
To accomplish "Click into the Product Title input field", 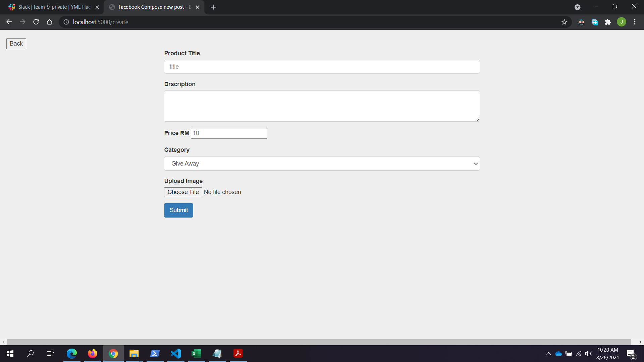I will tap(322, 67).
